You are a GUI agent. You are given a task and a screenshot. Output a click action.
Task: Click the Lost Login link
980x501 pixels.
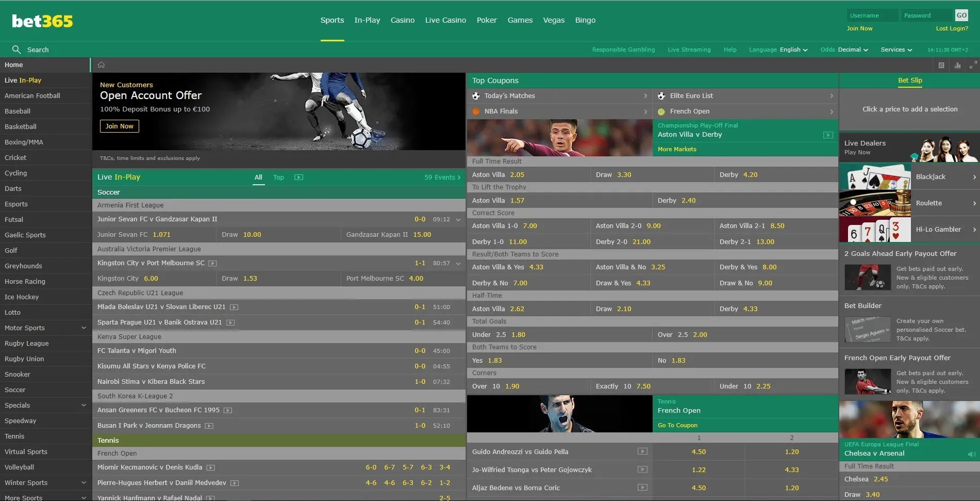[952, 28]
